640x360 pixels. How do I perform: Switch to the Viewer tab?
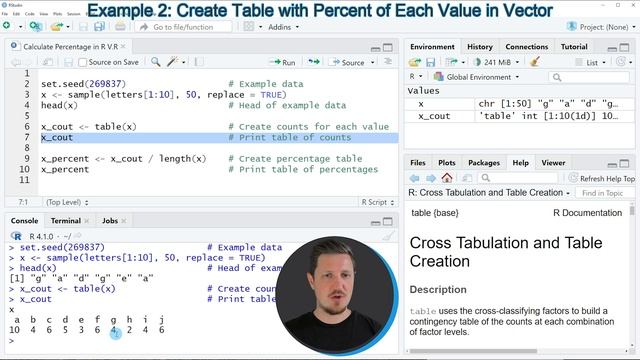click(x=553, y=162)
